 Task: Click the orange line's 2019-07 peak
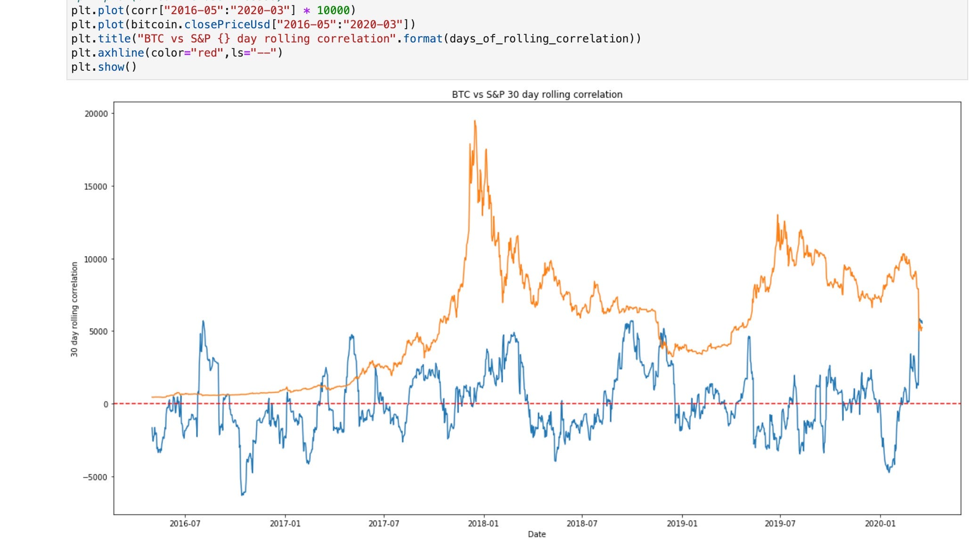[777, 216]
